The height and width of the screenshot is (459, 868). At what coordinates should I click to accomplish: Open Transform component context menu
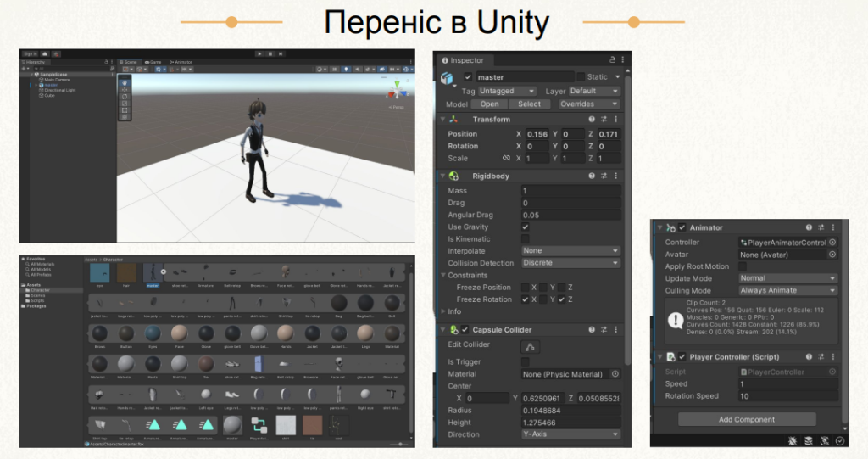pos(615,119)
